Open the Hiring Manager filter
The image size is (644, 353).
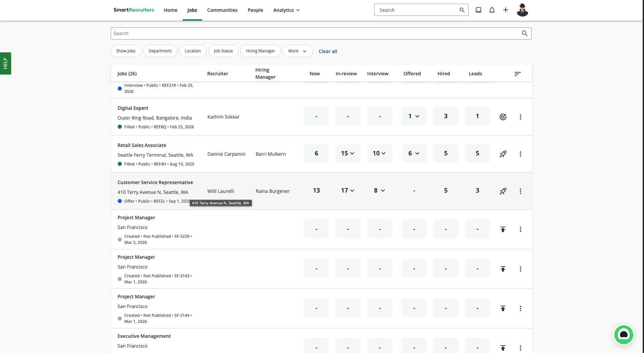point(260,51)
